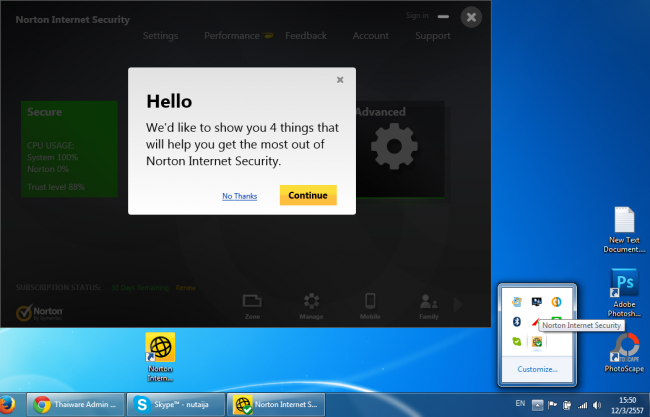Open the Settings menu in Norton
The height and width of the screenshot is (417, 650).
pyautogui.click(x=160, y=36)
